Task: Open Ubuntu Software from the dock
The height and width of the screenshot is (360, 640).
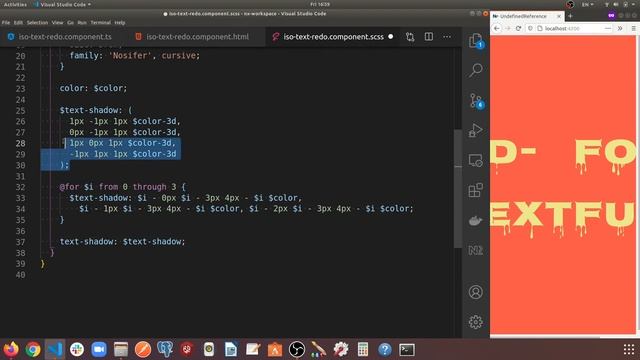Action: [275, 349]
